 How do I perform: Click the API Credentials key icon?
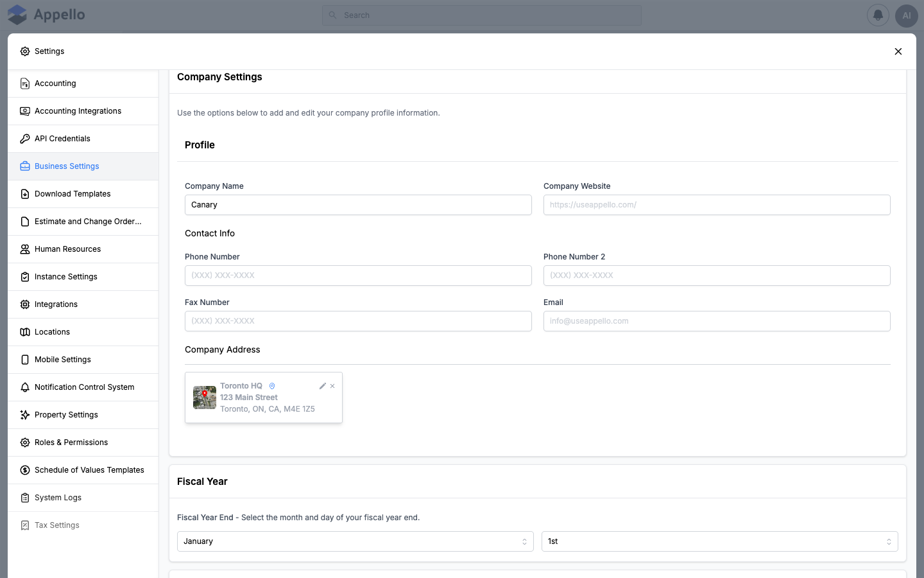(25, 139)
